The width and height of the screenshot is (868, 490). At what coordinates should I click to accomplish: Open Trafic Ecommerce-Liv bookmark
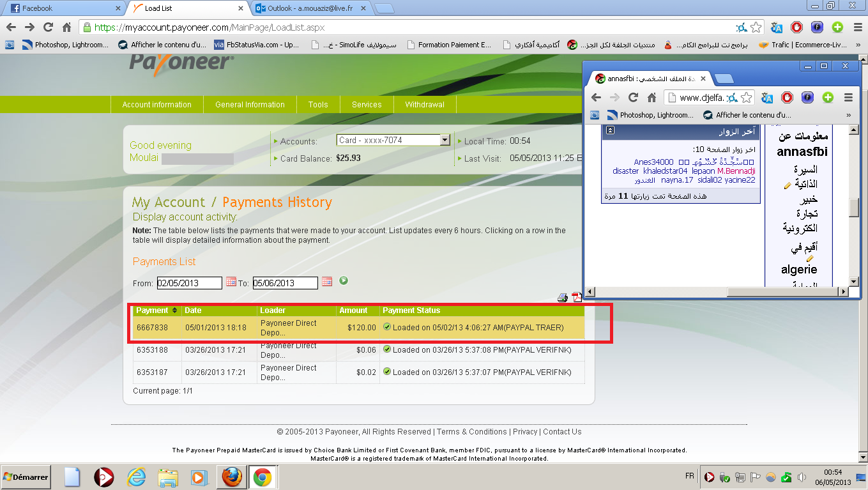tap(802, 45)
